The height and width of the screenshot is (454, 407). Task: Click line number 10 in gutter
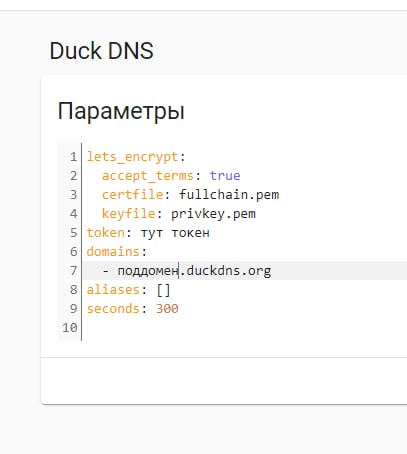[x=70, y=328]
